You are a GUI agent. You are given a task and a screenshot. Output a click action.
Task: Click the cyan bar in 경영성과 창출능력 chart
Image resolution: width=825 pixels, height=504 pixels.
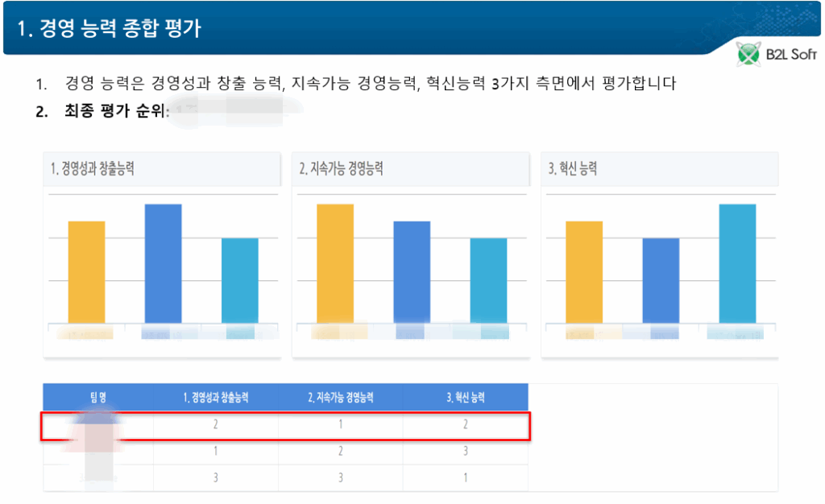click(x=240, y=280)
